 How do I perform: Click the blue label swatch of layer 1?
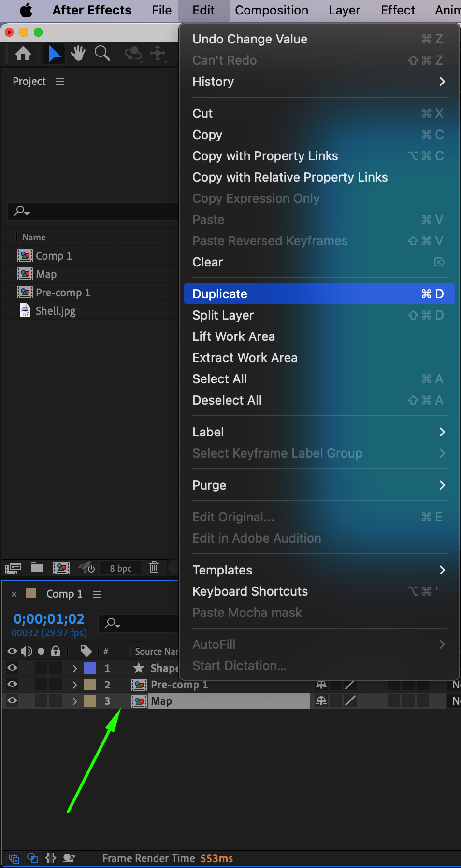[90, 668]
